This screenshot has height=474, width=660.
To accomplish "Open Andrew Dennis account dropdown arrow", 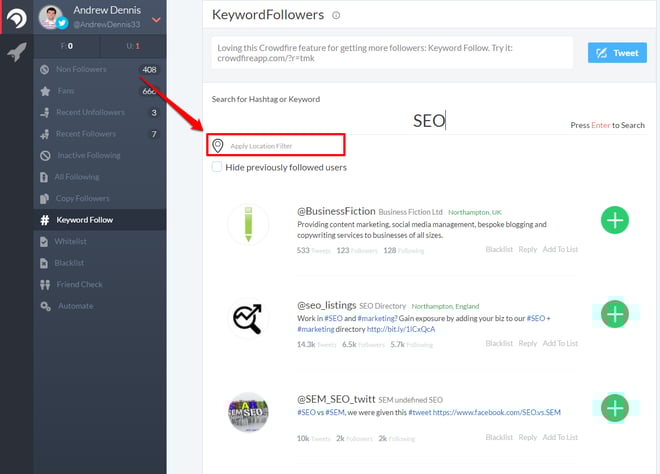I will coord(156,20).
